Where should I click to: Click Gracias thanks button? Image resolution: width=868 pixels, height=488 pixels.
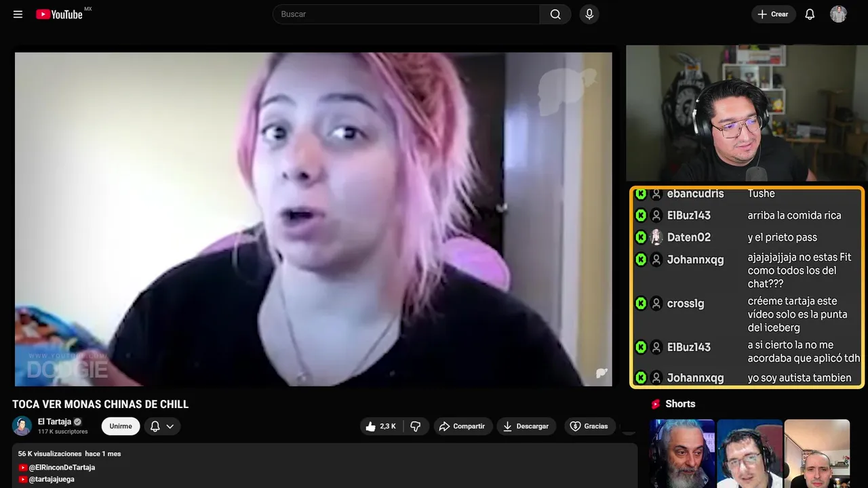(590, 426)
